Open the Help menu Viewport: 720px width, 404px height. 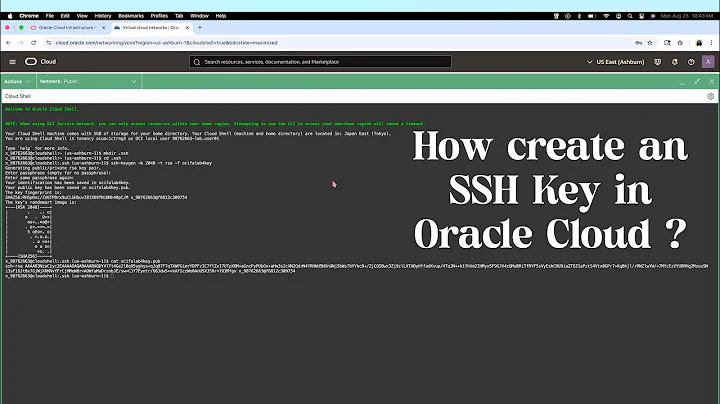tap(221, 16)
